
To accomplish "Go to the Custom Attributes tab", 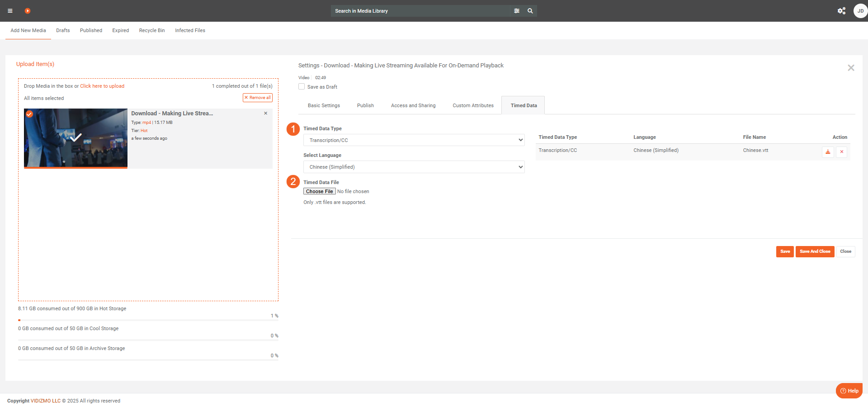I will [x=473, y=105].
